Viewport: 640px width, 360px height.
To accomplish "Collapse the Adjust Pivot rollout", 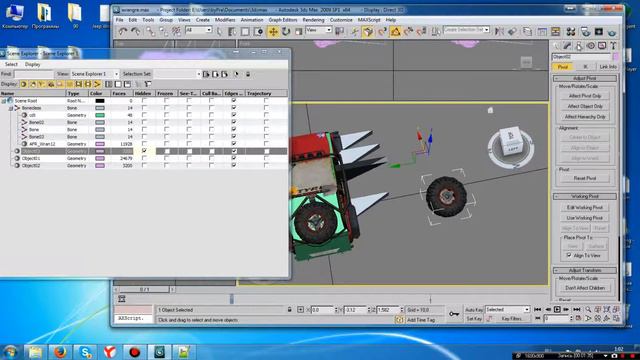I will point(584,78).
